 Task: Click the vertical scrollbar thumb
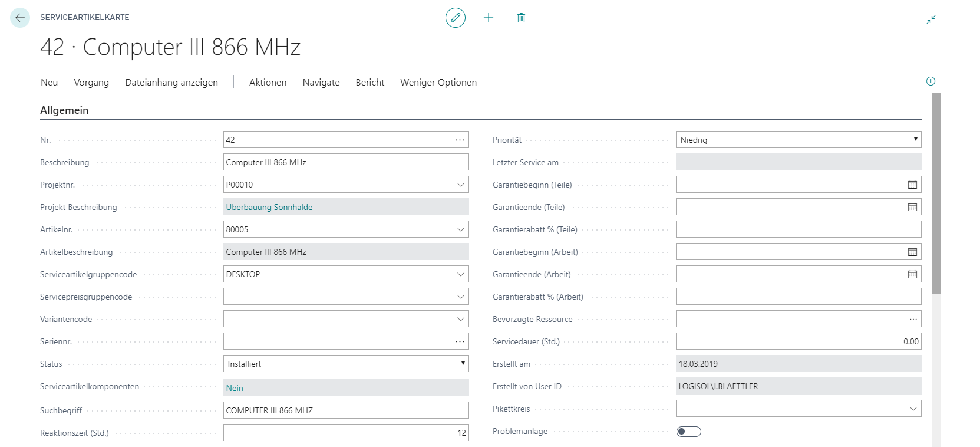(936, 193)
